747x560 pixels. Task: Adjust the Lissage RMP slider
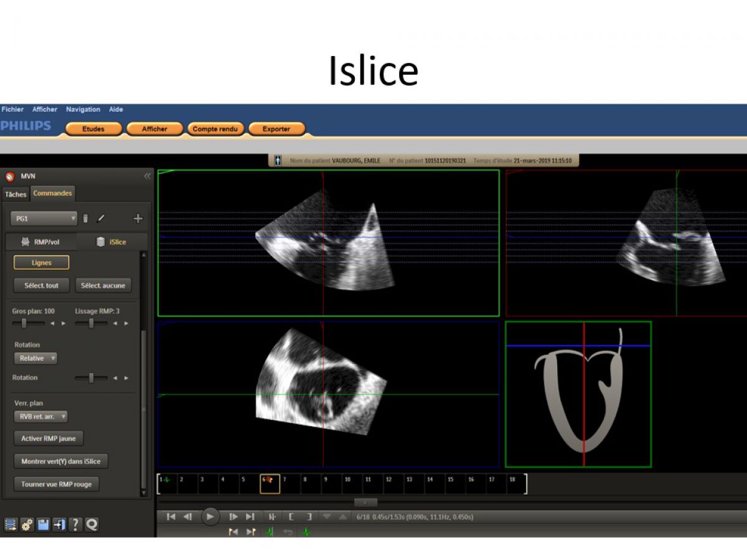click(x=91, y=324)
